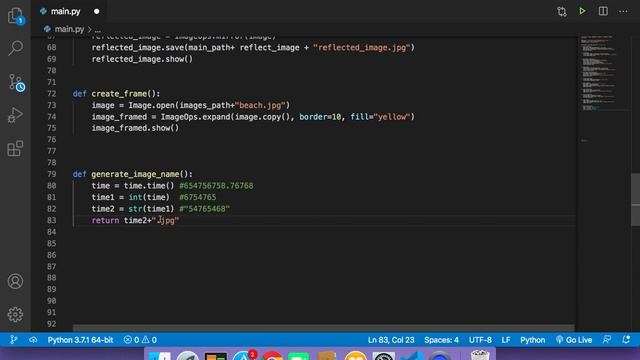This screenshot has height=360, width=640.
Task: Open the Manage gear menu
Action: coord(16,314)
